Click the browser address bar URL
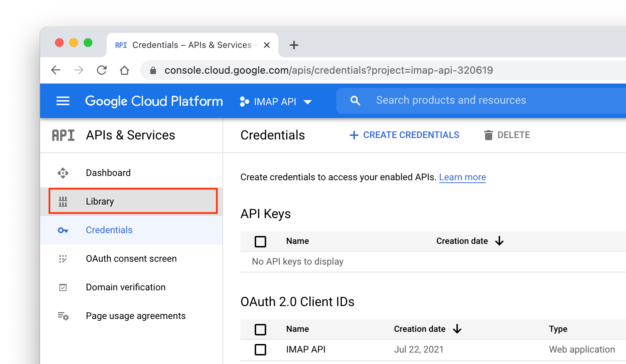Viewport: 626px width, 364px height. (328, 70)
